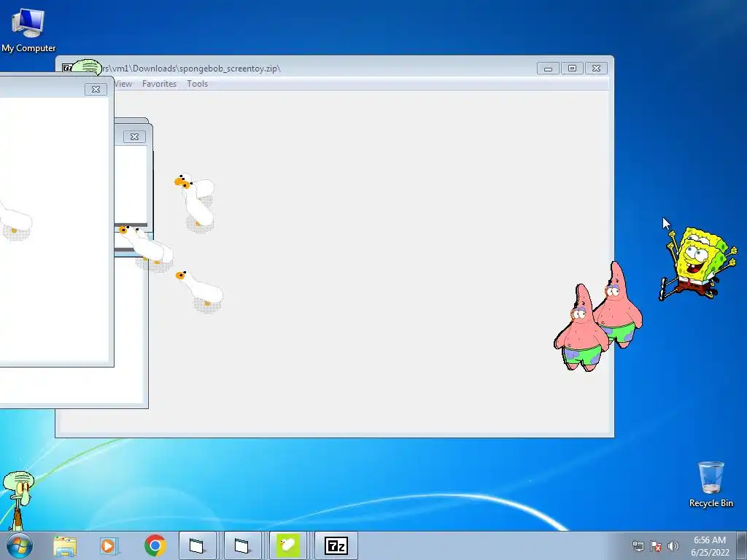
Task: Launch Google Chrome from the taskbar
Action: click(x=155, y=545)
